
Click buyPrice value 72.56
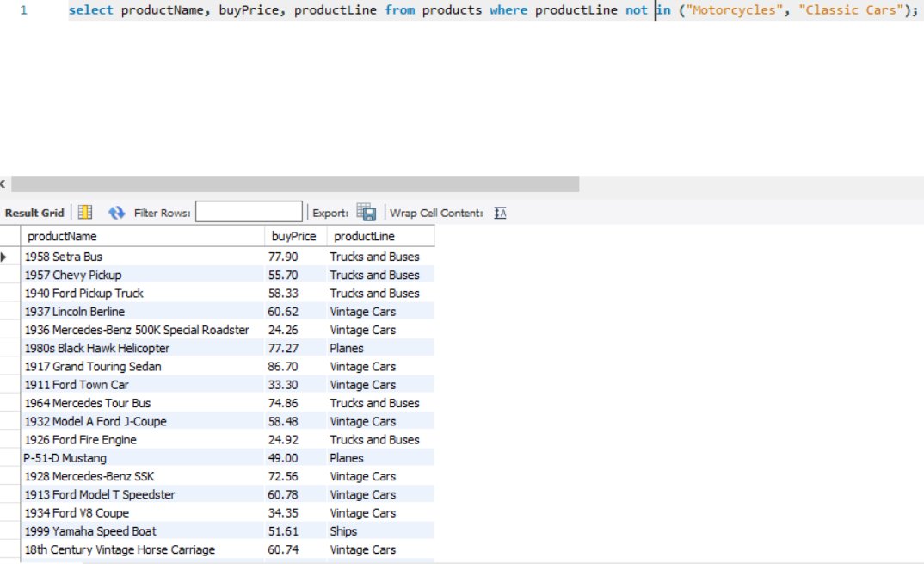coord(296,476)
